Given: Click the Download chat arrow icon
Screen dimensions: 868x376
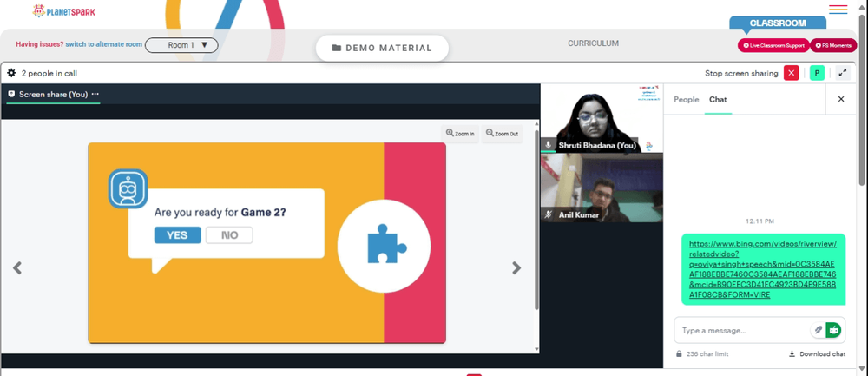Looking at the screenshot, I should pos(792,353).
